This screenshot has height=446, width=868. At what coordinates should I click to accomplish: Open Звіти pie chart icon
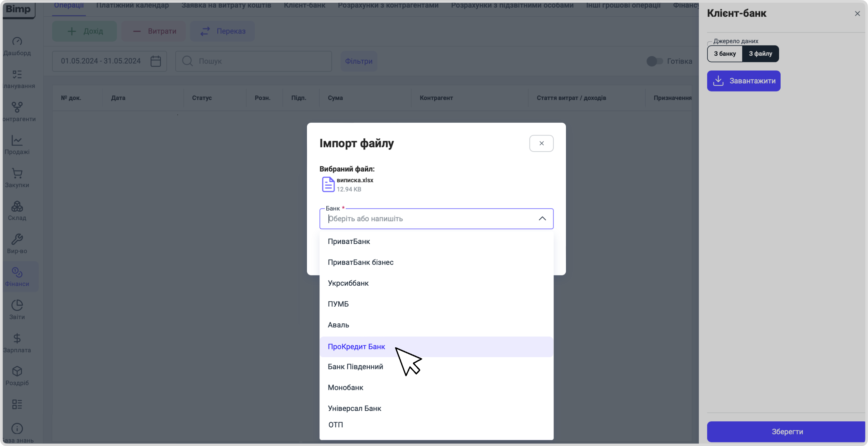[17, 305]
